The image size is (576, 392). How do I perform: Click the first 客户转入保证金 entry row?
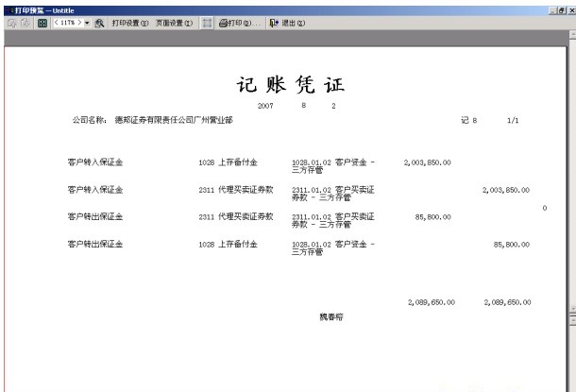(x=95, y=162)
